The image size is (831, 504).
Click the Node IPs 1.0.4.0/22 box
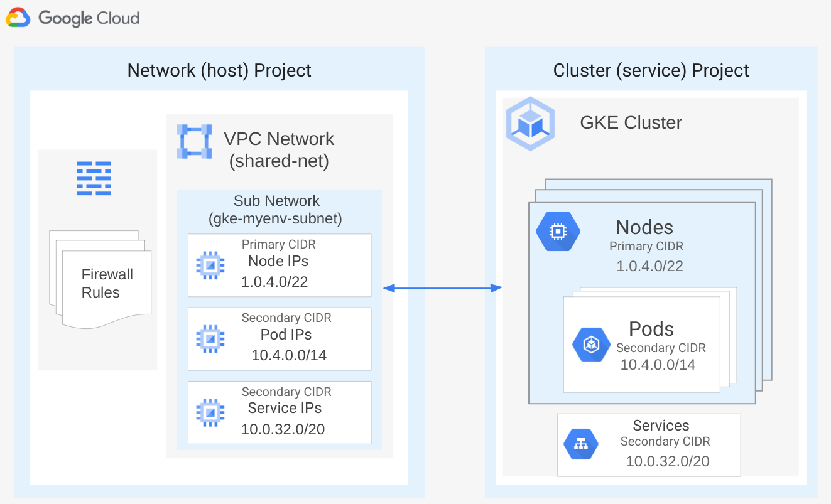(279, 265)
